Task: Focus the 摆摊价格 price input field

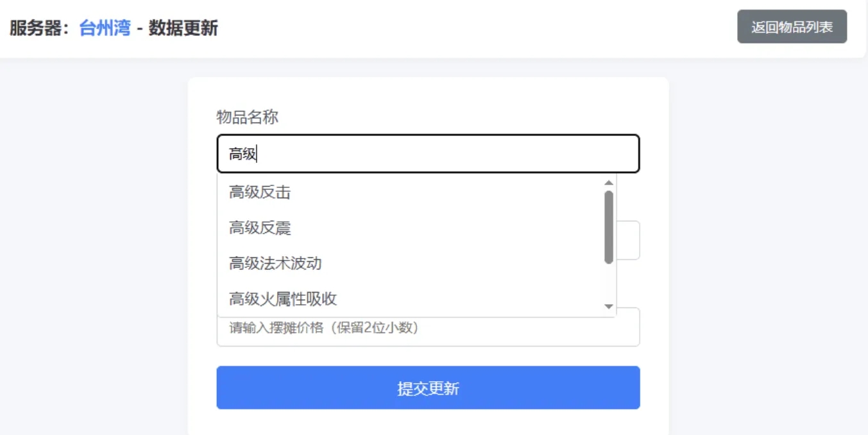Action: (428, 328)
